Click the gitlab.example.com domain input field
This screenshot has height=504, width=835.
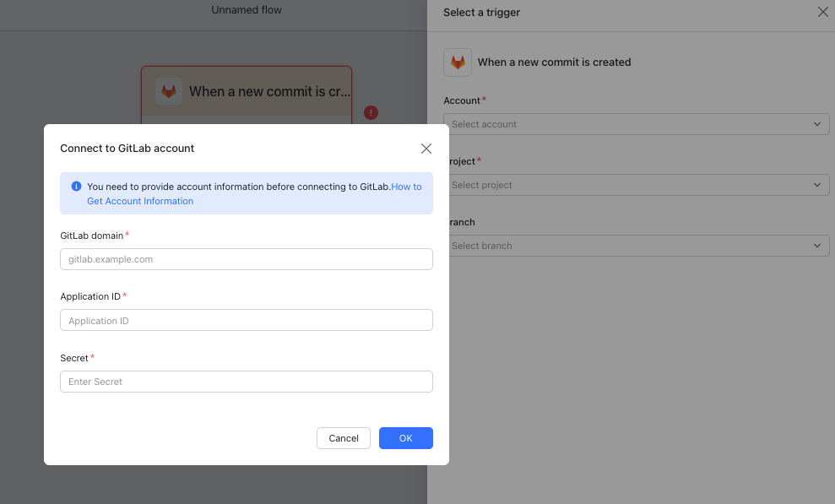246,259
